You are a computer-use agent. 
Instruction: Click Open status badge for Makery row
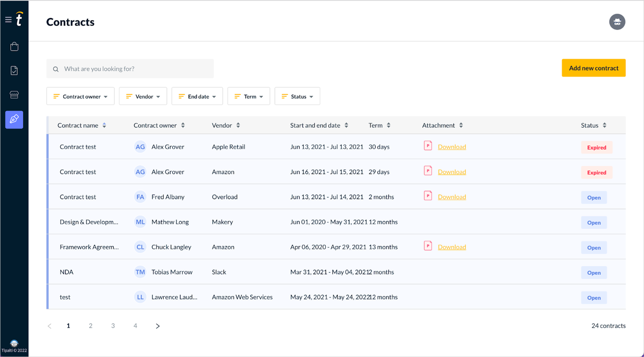pos(594,223)
